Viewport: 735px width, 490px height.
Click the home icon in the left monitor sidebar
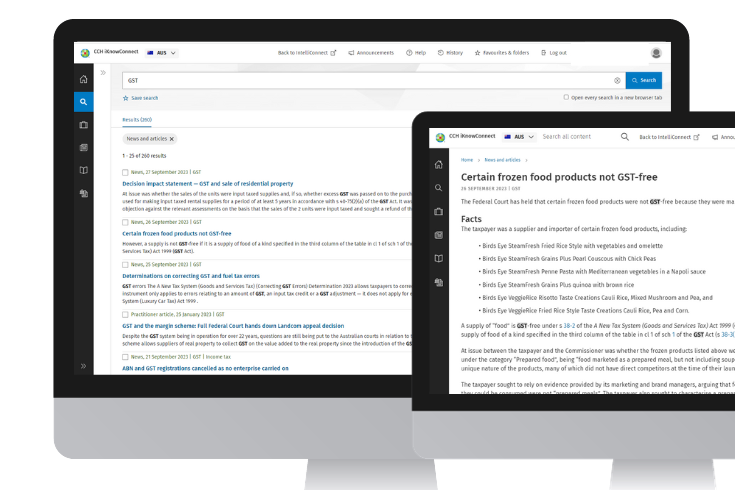tap(84, 79)
